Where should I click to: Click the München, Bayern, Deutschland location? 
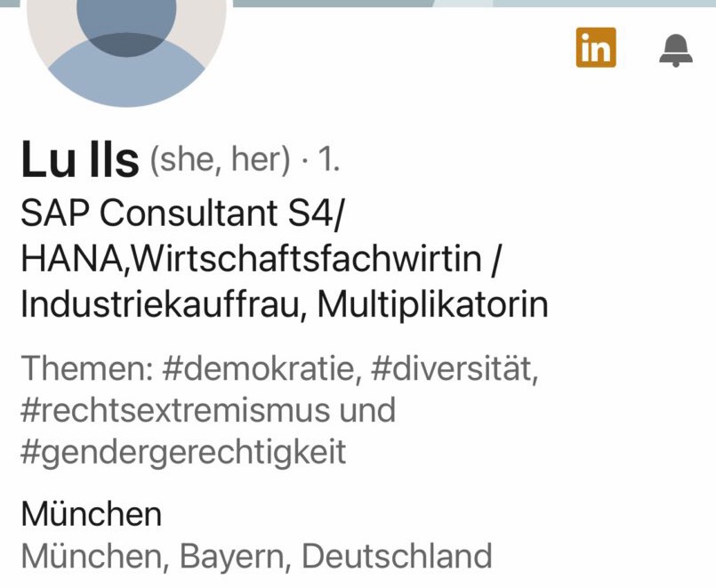point(256,557)
